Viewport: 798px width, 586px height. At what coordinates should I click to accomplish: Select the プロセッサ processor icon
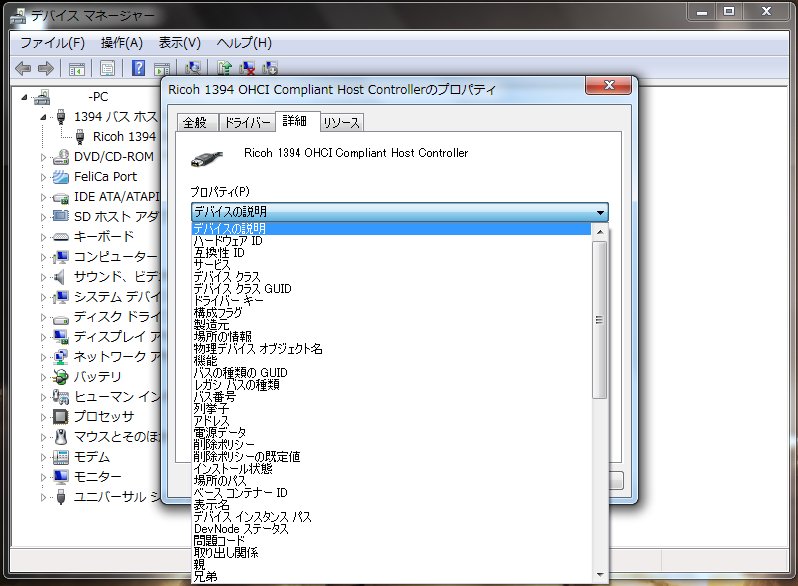pyautogui.click(x=61, y=416)
